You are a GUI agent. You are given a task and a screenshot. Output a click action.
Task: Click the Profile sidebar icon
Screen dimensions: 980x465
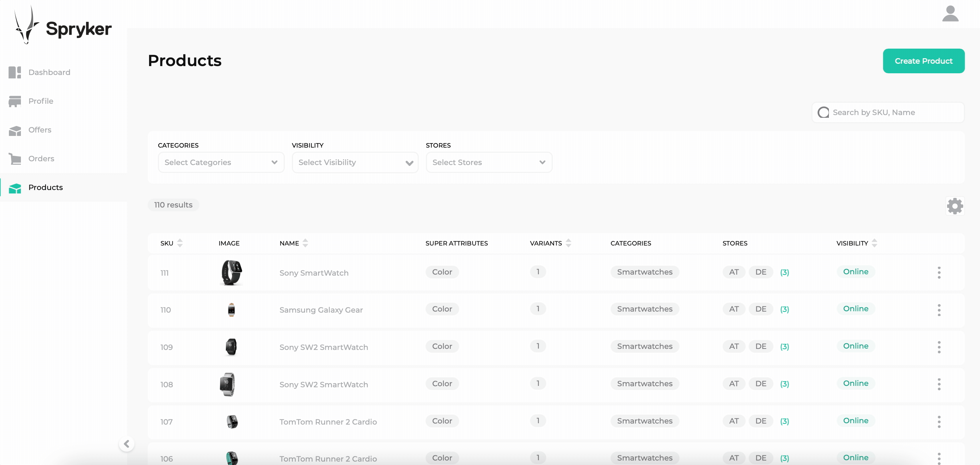tap(15, 101)
